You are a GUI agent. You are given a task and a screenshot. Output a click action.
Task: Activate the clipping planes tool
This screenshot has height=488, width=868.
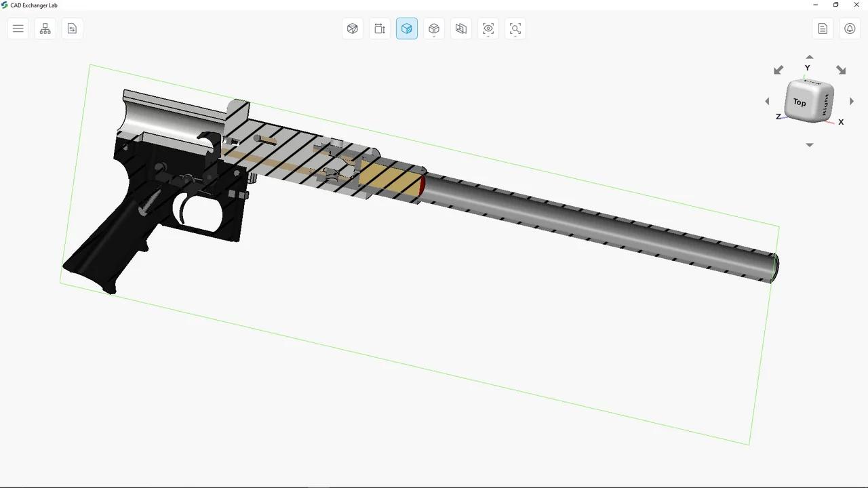(461, 28)
